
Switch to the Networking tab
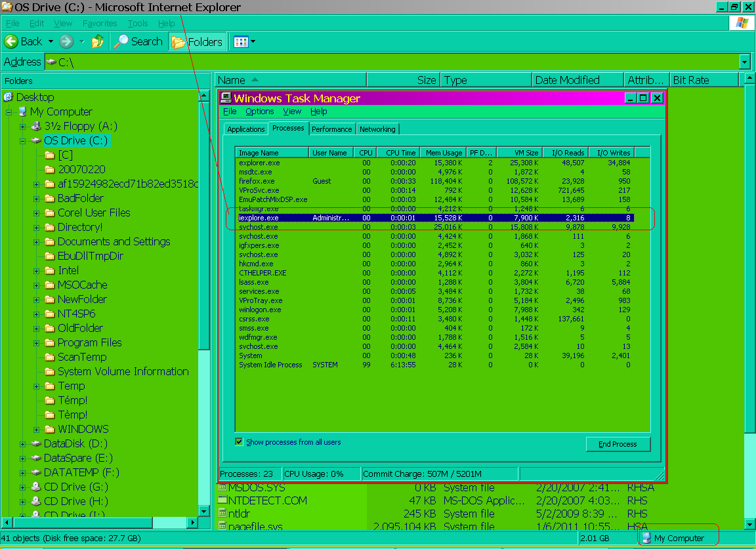(377, 129)
